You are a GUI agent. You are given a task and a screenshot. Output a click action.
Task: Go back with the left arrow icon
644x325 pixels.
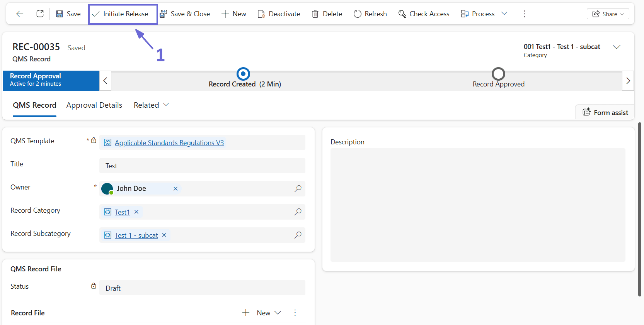click(20, 14)
